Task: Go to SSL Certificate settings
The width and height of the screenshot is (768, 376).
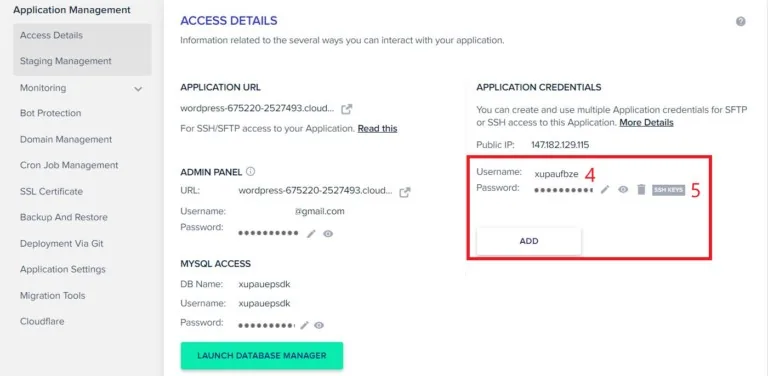Action: point(51,191)
